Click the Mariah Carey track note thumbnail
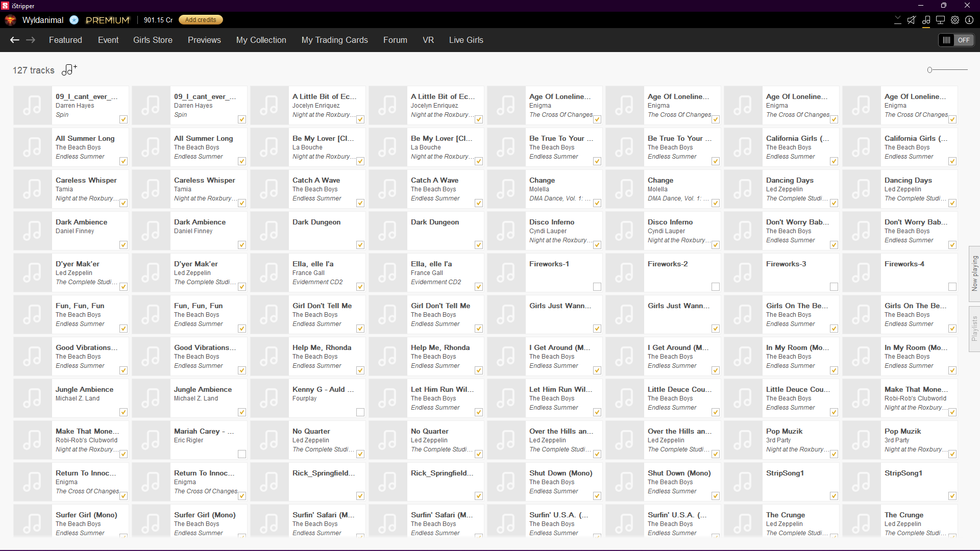Image resolution: width=980 pixels, height=551 pixels. [151, 440]
